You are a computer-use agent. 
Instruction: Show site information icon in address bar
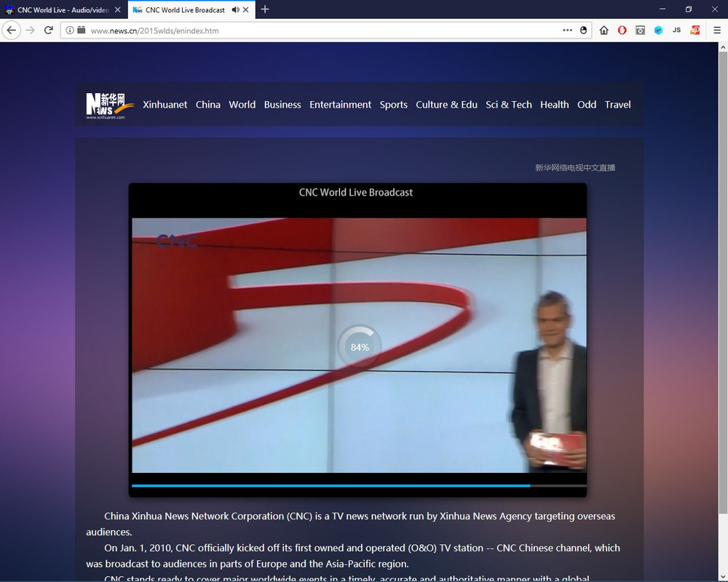pyautogui.click(x=70, y=31)
